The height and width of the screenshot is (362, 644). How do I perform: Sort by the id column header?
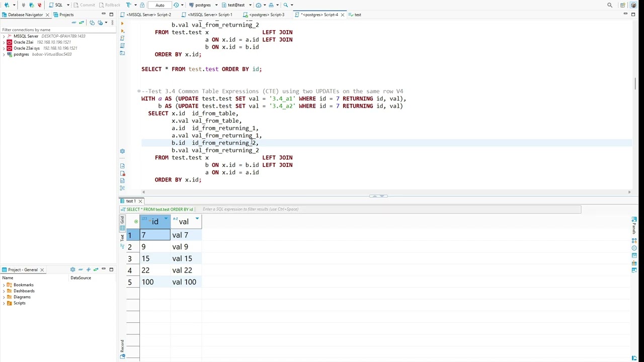coord(155,222)
